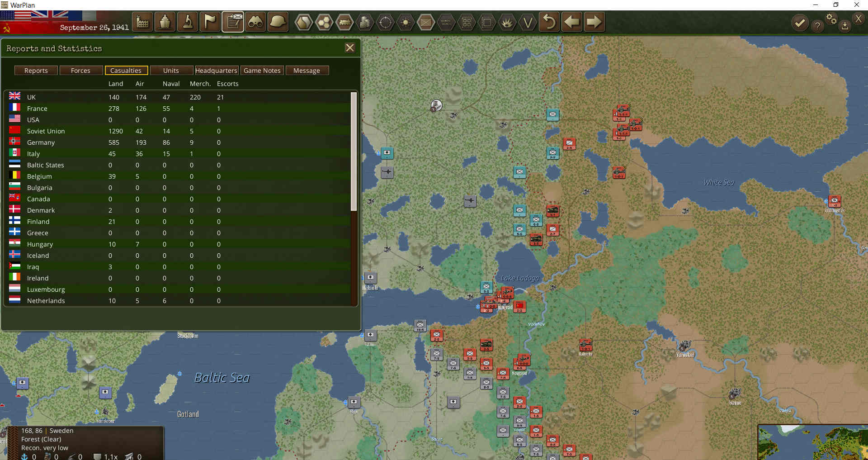Click the explosion hexagon icon
868x460 pixels.
pos(507,22)
